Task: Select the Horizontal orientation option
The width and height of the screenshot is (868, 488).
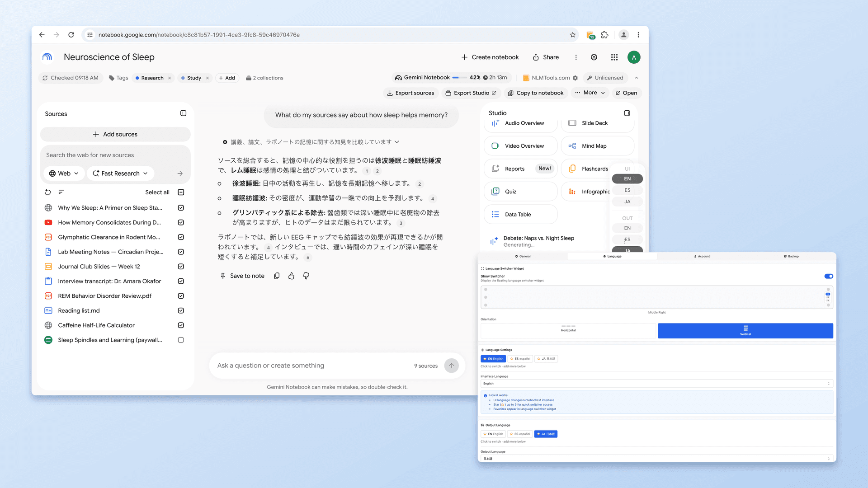Action: point(568,331)
